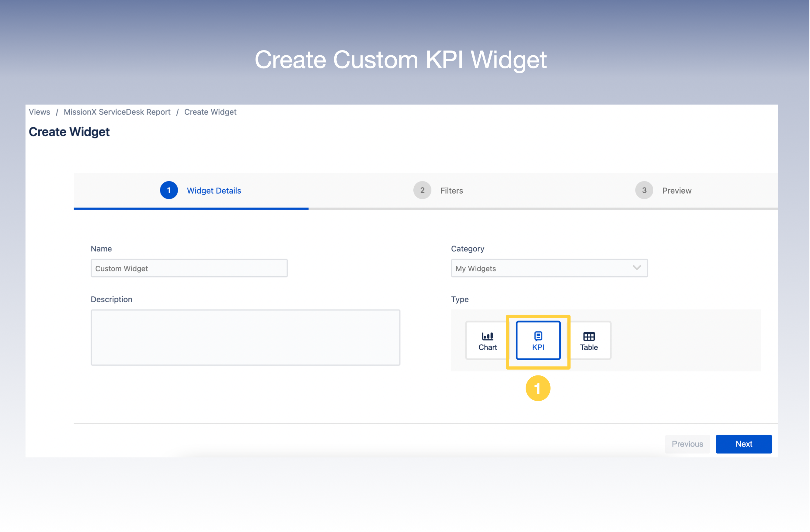810x532 pixels.
Task: Open the Category dropdown showing My Widgets
Action: pyautogui.click(x=549, y=268)
